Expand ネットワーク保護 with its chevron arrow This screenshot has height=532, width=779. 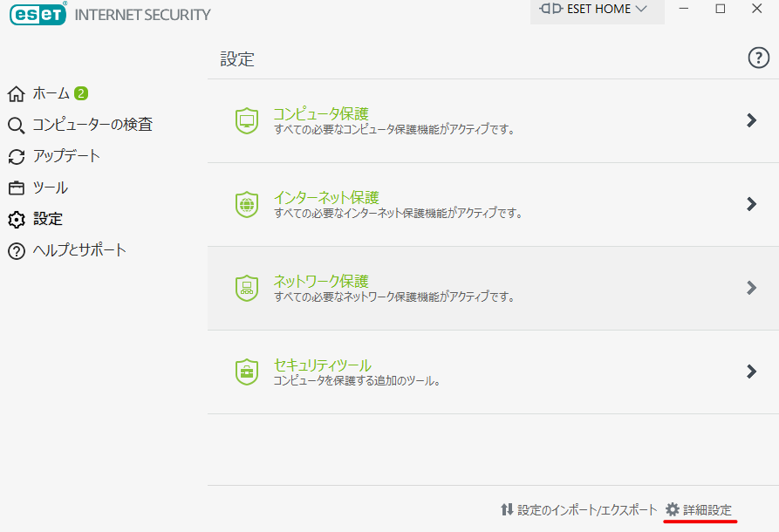tap(751, 288)
